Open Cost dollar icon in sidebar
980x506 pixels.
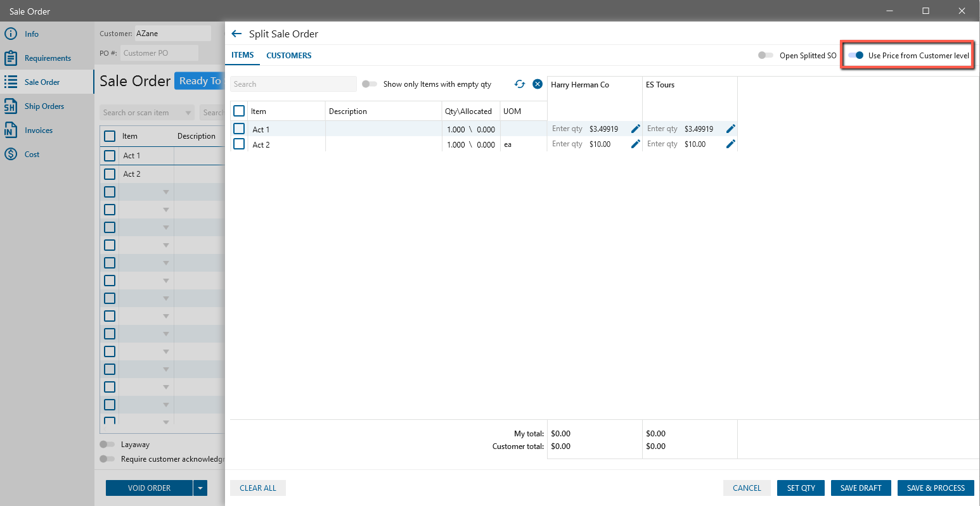tap(11, 154)
